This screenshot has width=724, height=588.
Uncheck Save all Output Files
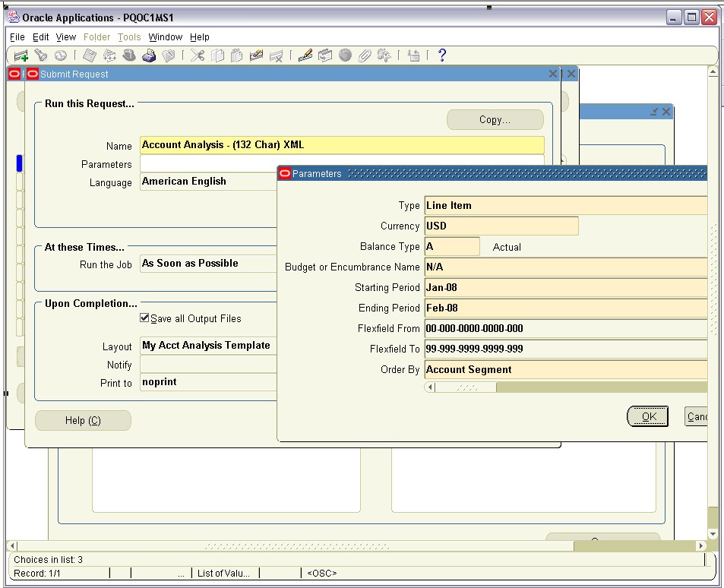(144, 318)
